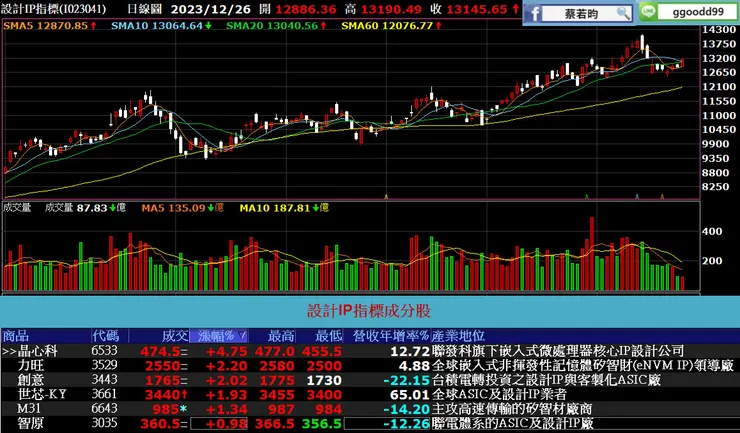Viewport: 740px width, 433px height.
Task: Click the SMA10 13064.64 indicator label
Action: [x=161, y=25]
